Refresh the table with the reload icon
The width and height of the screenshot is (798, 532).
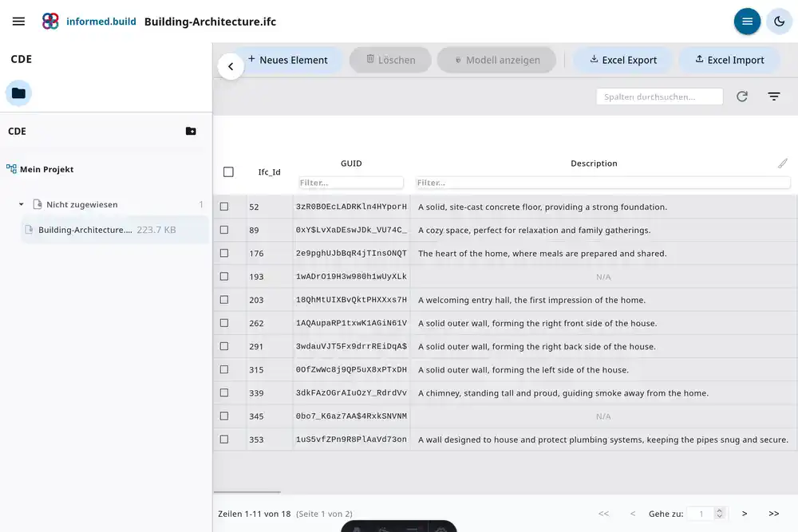(x=742, y=97)
